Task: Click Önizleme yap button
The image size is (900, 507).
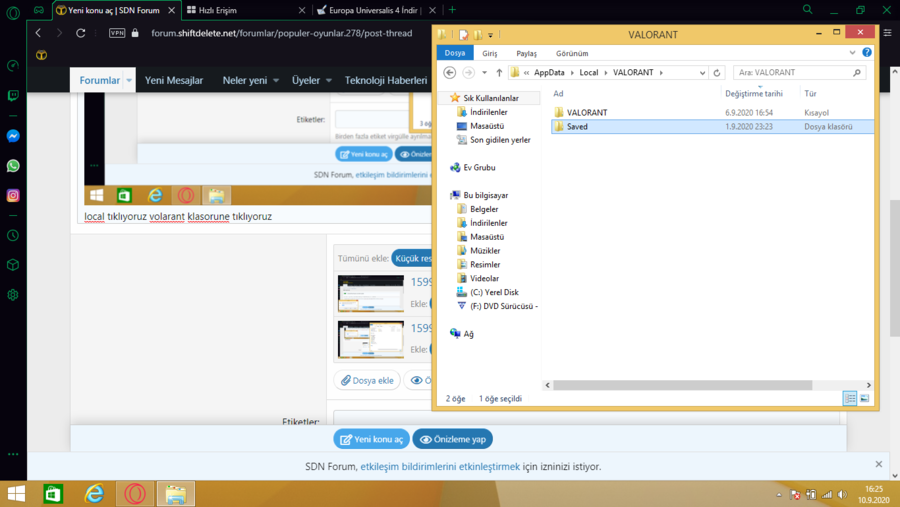Action: click(453, 439)
